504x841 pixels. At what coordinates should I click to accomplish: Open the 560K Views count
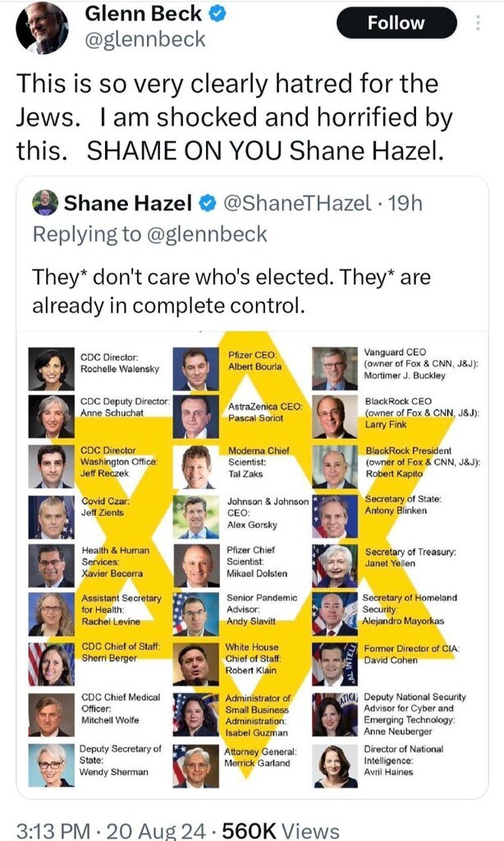(280, 830)
